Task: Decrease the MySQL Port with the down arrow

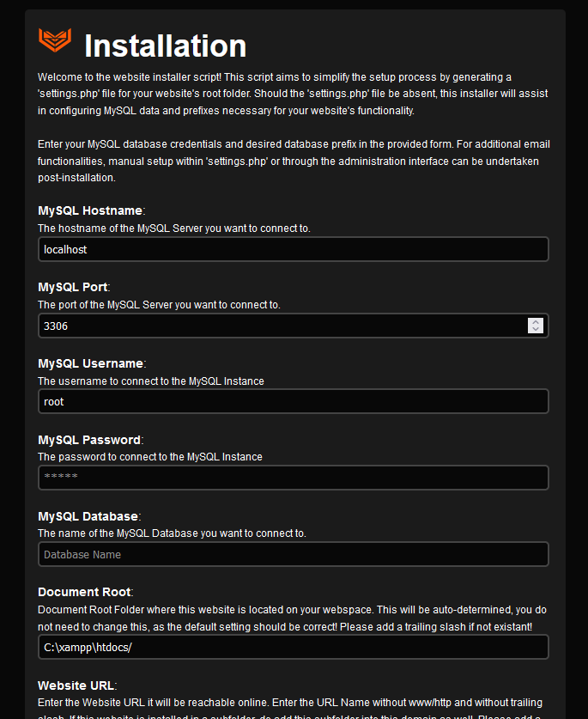Action: pos(536,330)
